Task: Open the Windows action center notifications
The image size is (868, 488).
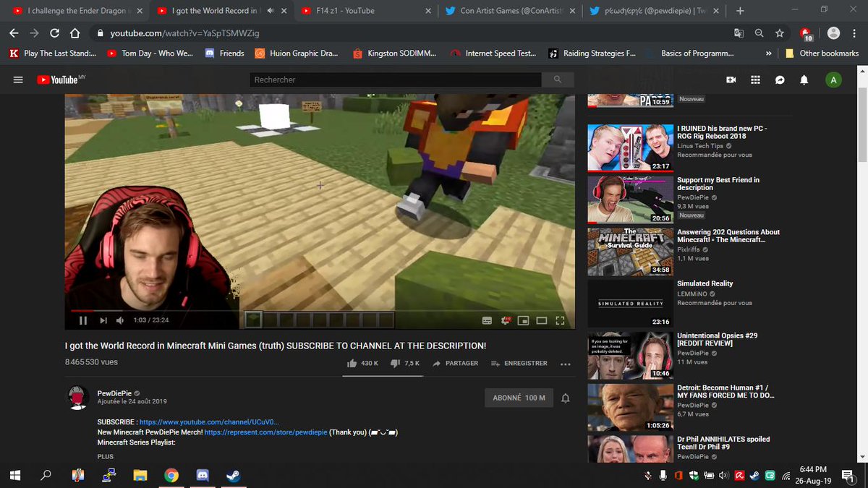Action: click(x=848, y=475)
